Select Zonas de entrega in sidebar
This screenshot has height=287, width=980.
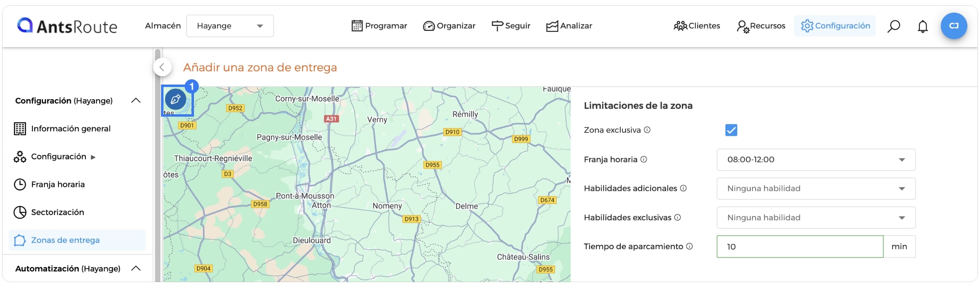(77, 240)
